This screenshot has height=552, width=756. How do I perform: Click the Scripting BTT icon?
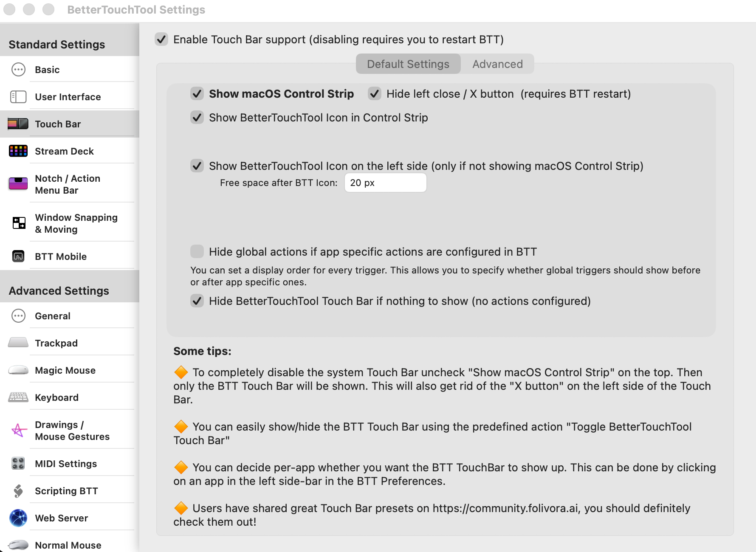pyautogui.click(x=18, y=490)
